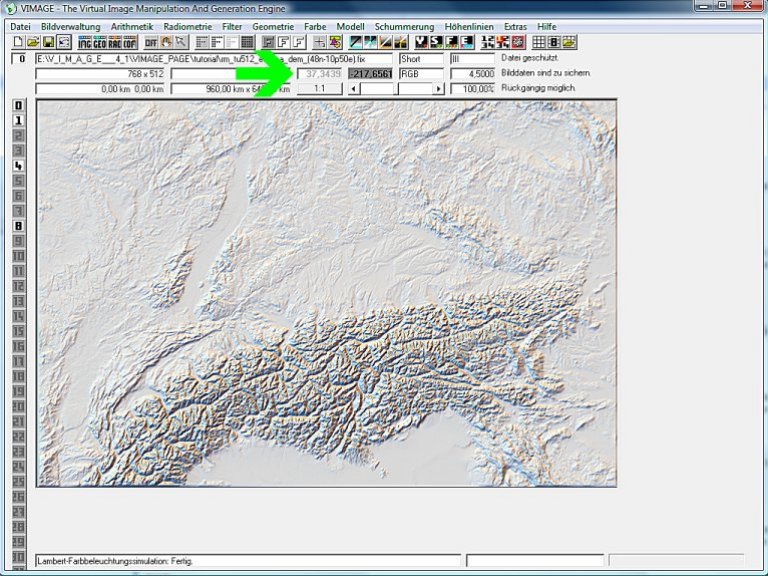The width and height of the screenshot is (768, 576).
Task: Select image slot 1 in left sidebar
Action: pos(18,120)
